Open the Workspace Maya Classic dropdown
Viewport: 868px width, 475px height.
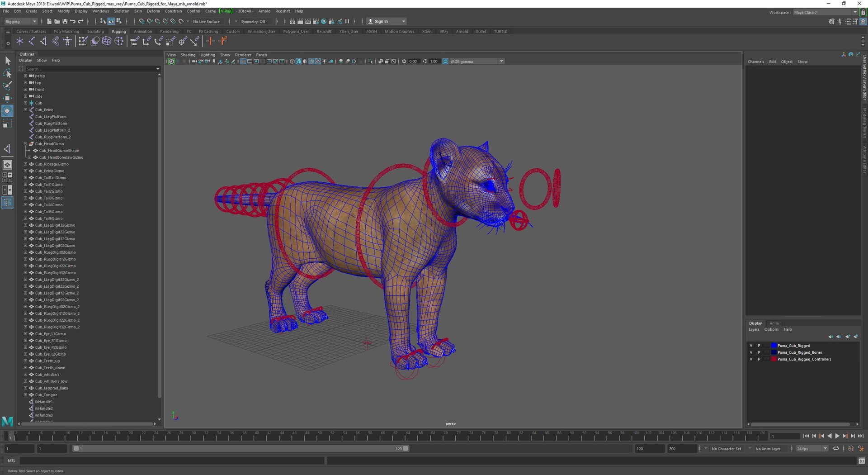(825, 12)
